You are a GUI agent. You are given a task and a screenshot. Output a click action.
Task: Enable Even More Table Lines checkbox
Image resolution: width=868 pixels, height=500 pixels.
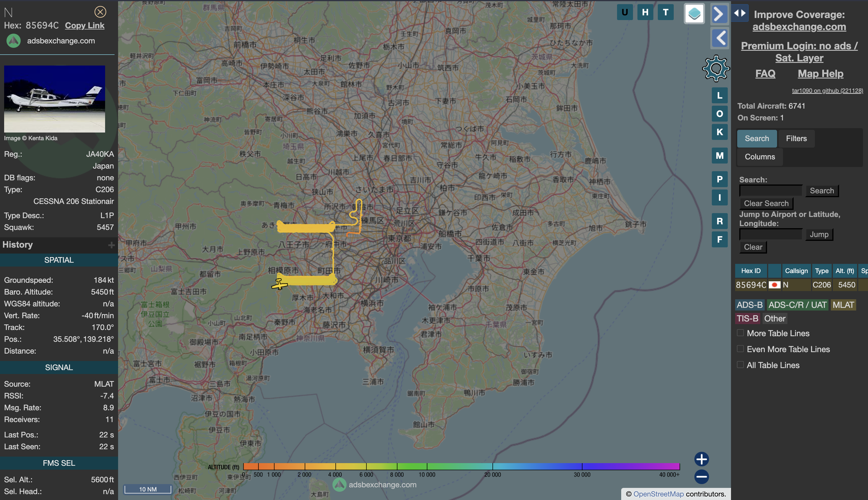740,349
